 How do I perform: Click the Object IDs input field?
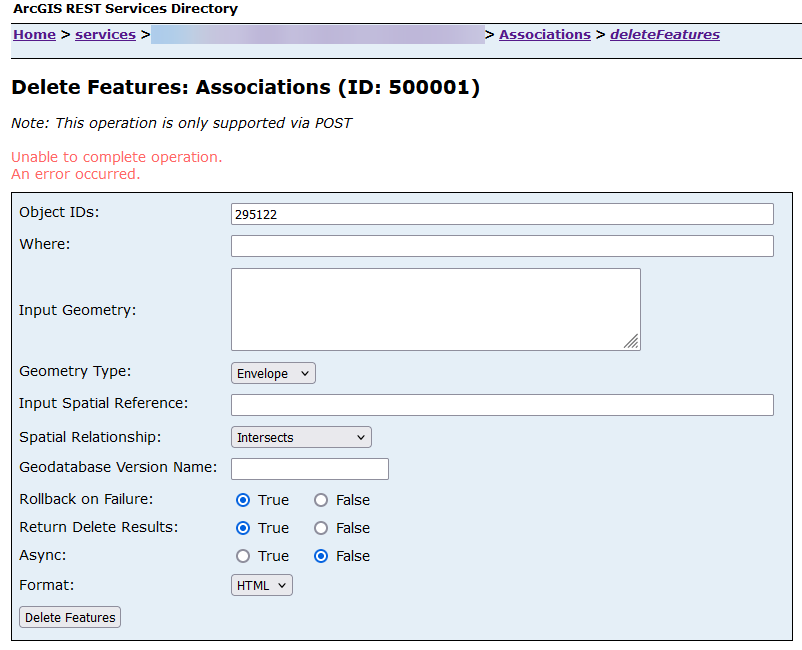point(502,214)
